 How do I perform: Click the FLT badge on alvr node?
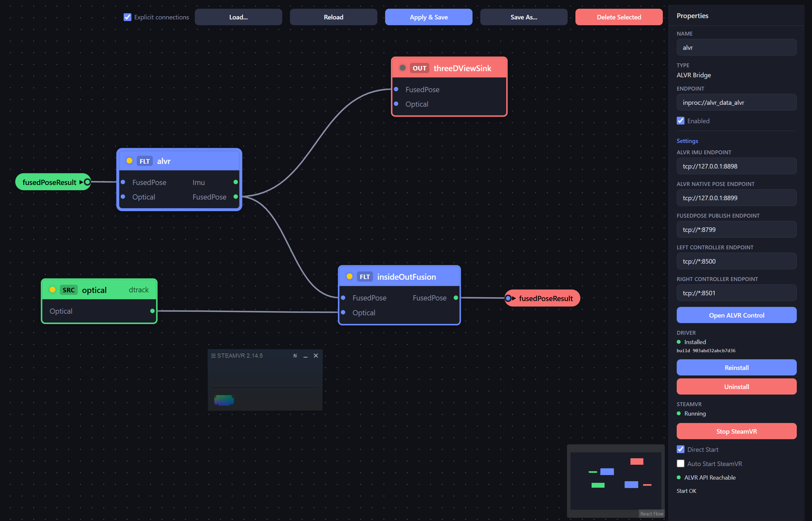(145, 161)
